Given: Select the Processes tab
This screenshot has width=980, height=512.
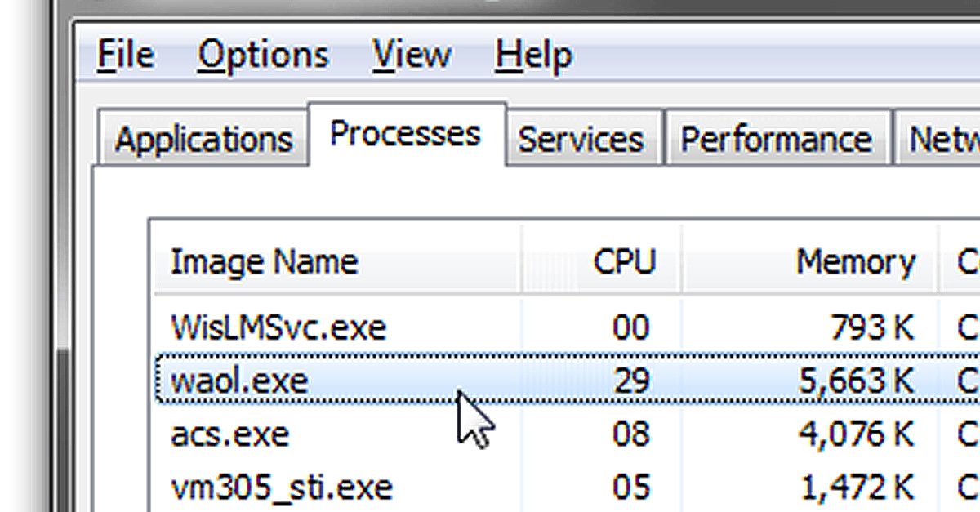Looking at the screenshot, I should pos(405,134).
